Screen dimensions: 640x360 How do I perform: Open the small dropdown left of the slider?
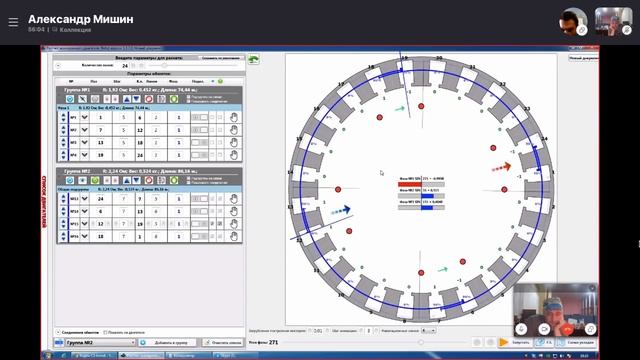point(429,331)
